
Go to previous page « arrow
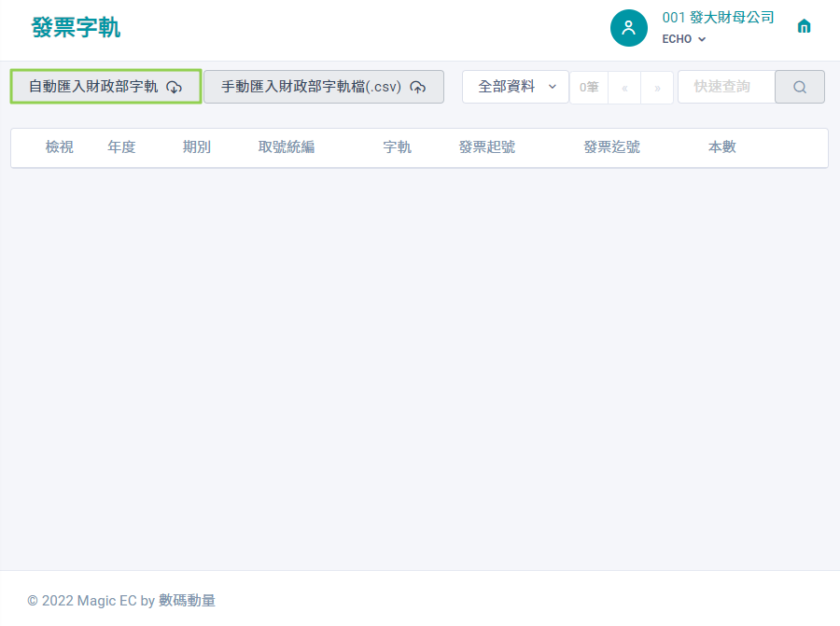click(x=624, y=88)
